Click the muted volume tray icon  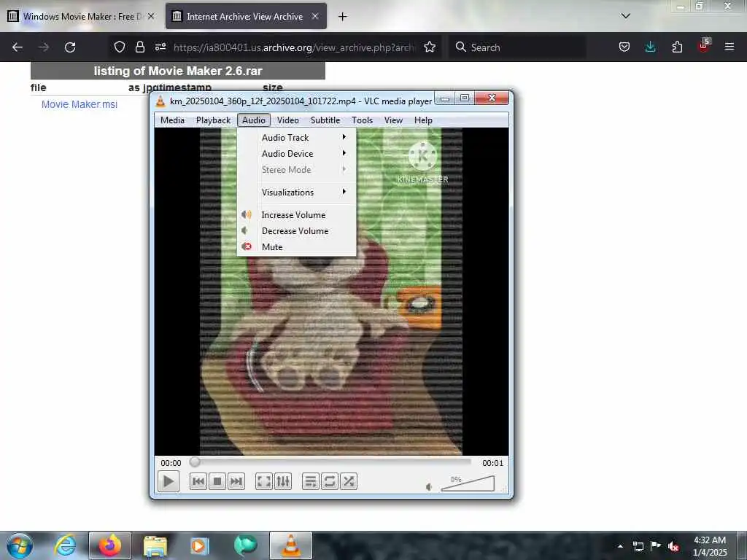pos(673,546)
